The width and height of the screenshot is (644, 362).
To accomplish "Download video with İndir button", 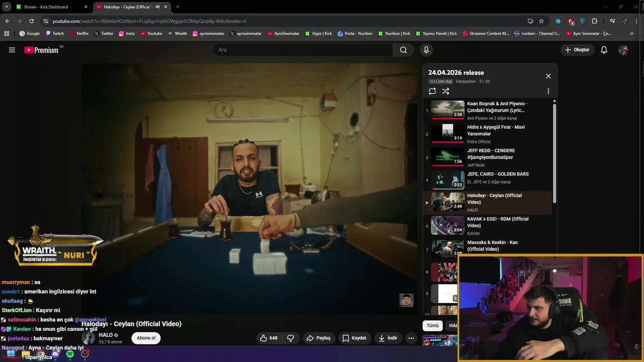I will [x=388, y=338].
